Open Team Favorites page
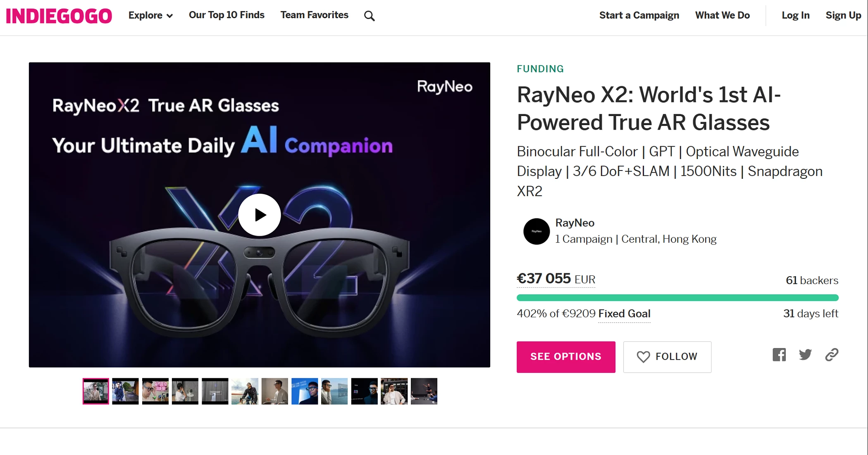Viewport: 868px width, 455px height. (314, 15)
